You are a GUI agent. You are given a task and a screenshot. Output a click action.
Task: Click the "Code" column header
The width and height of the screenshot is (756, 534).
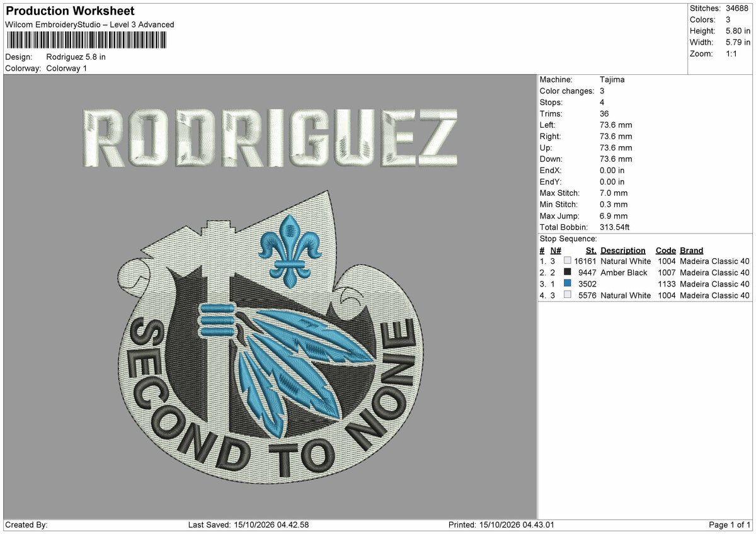[x=665, y=250]
